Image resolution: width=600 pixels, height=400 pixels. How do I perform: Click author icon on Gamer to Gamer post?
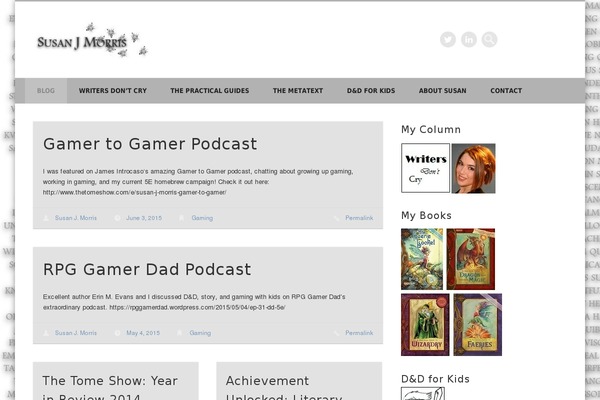click(46, 218)
